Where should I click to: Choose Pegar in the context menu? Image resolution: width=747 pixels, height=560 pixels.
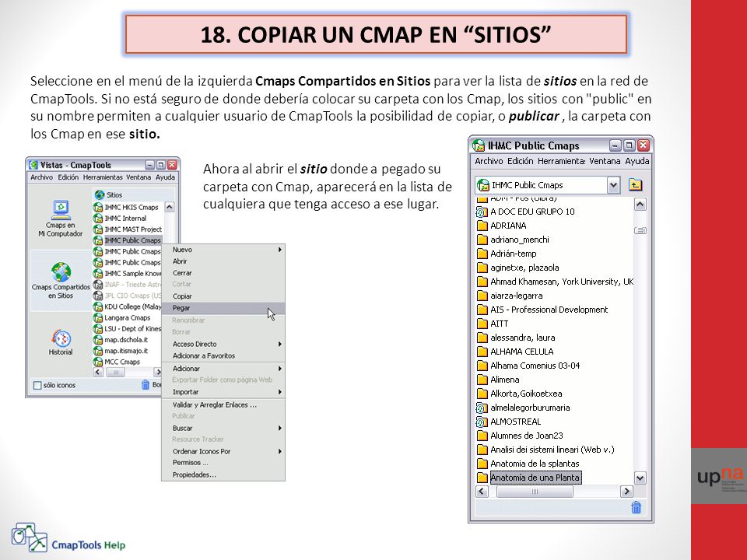(x=223, y=308)
